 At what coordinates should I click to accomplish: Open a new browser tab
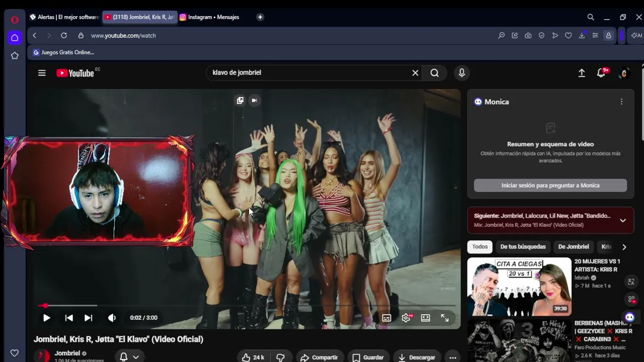tap(260, 17)
